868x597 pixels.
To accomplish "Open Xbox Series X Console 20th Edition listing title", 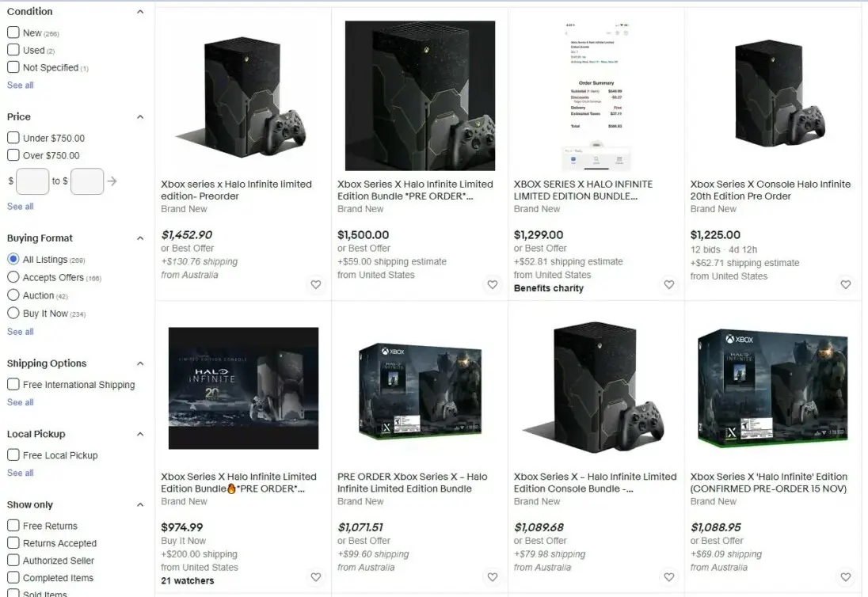I will [770, 190].
